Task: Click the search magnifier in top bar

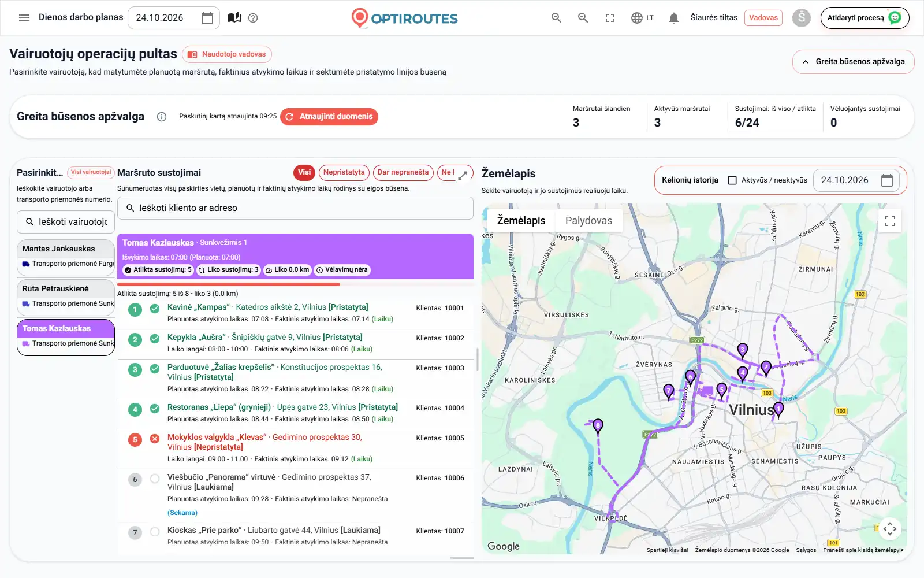Action: tap(556, 18)
